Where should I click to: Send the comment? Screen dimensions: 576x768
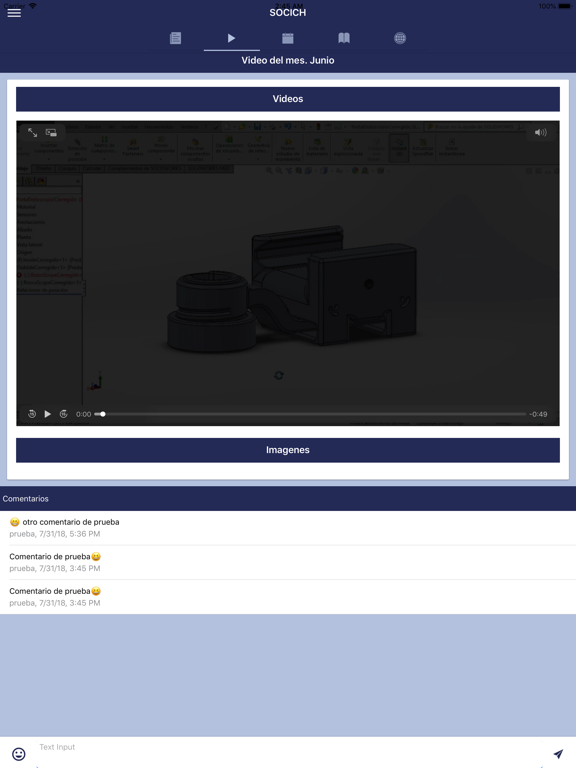pos(558,754)
